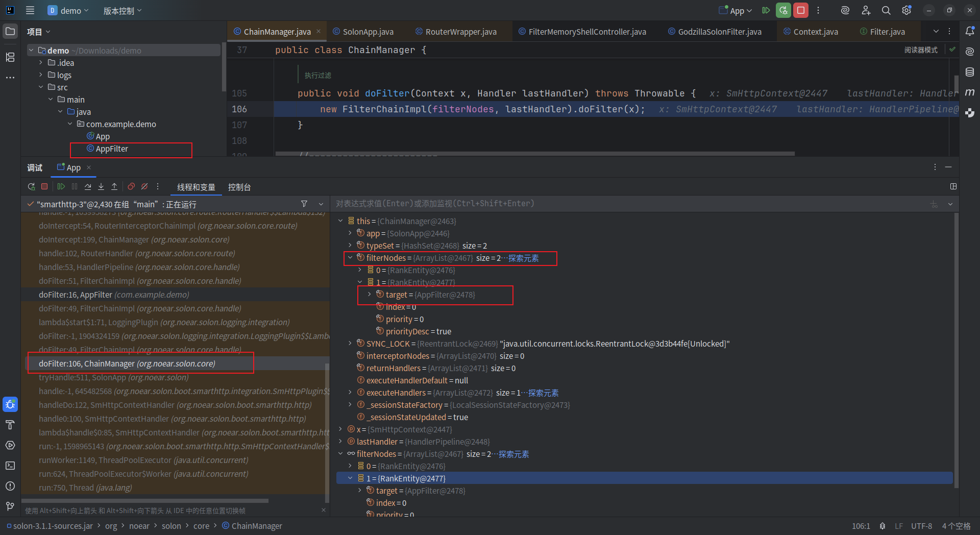Switch to the SolonApp.java editor tab
Viewport: 980px width, 535px height.
pos(367,32)
